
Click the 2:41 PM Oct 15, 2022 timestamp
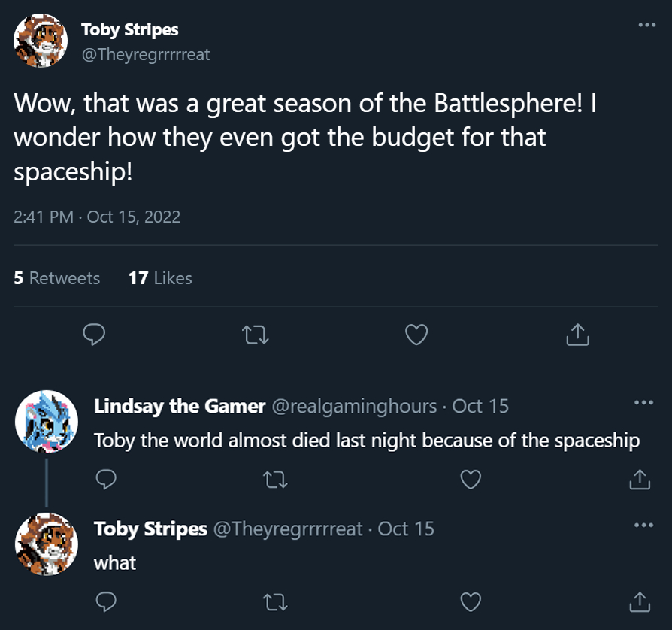(97, 217)
